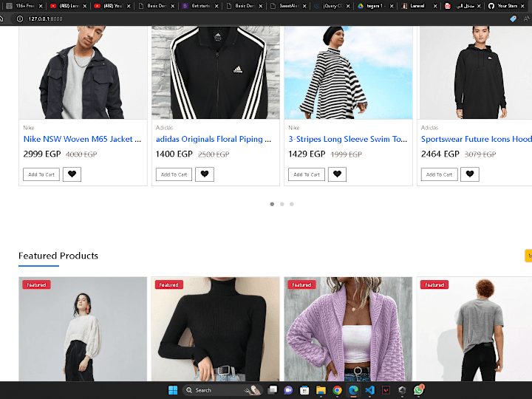Viewport: 532px width, 399px height.
Task: Launch the Teams chat taskbar icon
Action: coord(288,390)
